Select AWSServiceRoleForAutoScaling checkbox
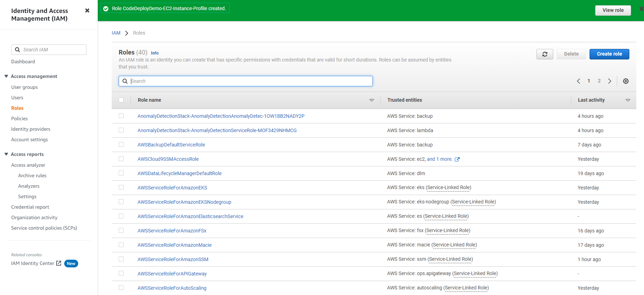Screen dimensions: 644x295 (x=121, y=288)
